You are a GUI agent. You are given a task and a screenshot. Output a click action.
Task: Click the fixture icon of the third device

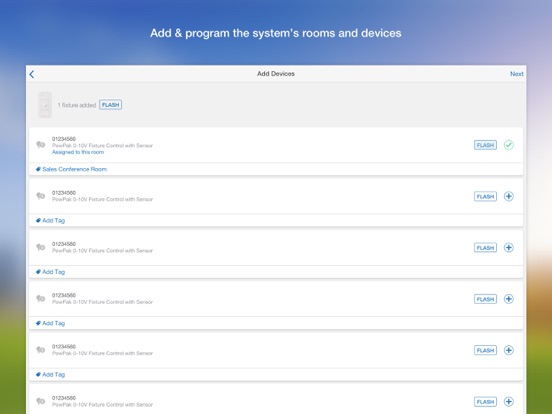click(40, 247)
